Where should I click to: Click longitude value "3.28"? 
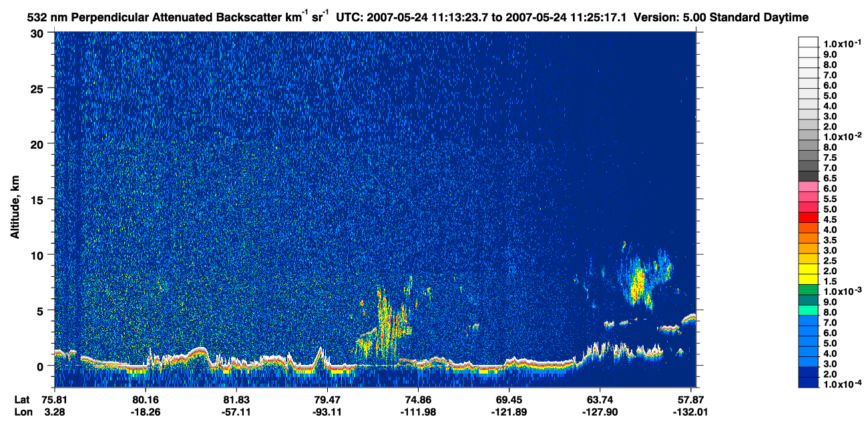[x=55, y=412]
